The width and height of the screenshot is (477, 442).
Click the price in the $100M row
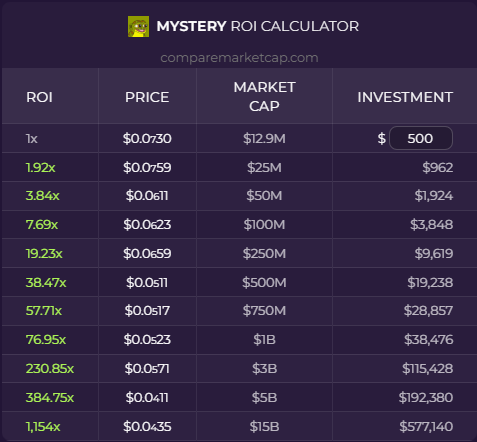pyautogui.click(x=147, y=225)
